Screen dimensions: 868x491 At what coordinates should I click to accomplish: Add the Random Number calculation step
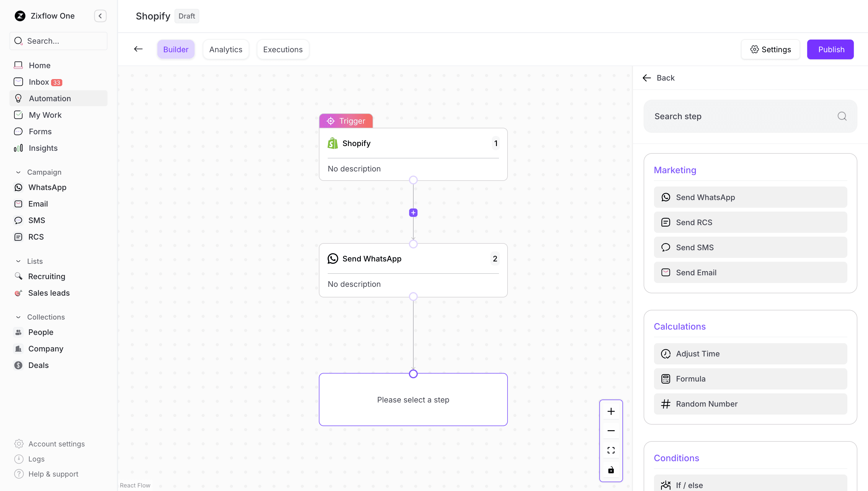click(x=750, y=404)
